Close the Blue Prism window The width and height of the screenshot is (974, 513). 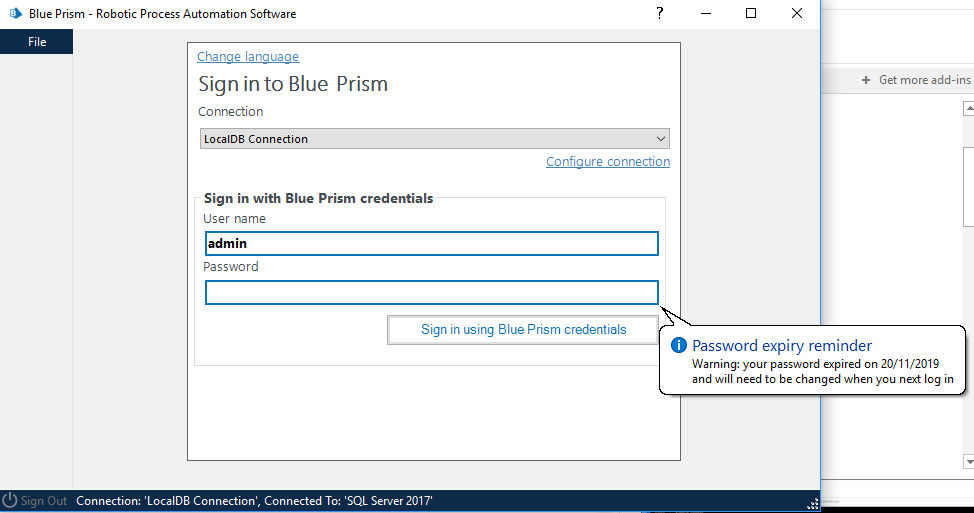pos(797,13)
